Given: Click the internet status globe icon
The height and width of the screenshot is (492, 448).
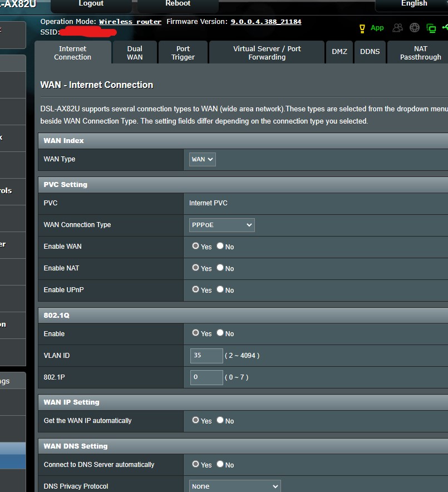Looking at the screenshot, I should click(x=415, y=28).
